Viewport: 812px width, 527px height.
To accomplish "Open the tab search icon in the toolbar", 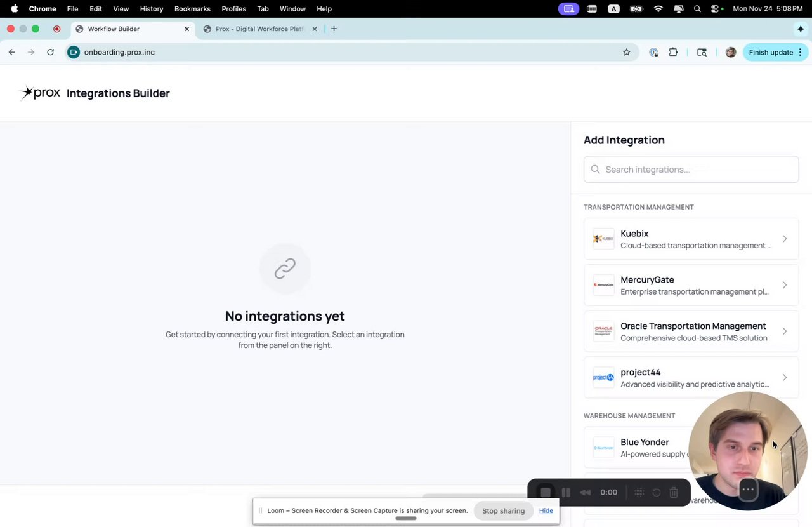I will pos(702,52).
